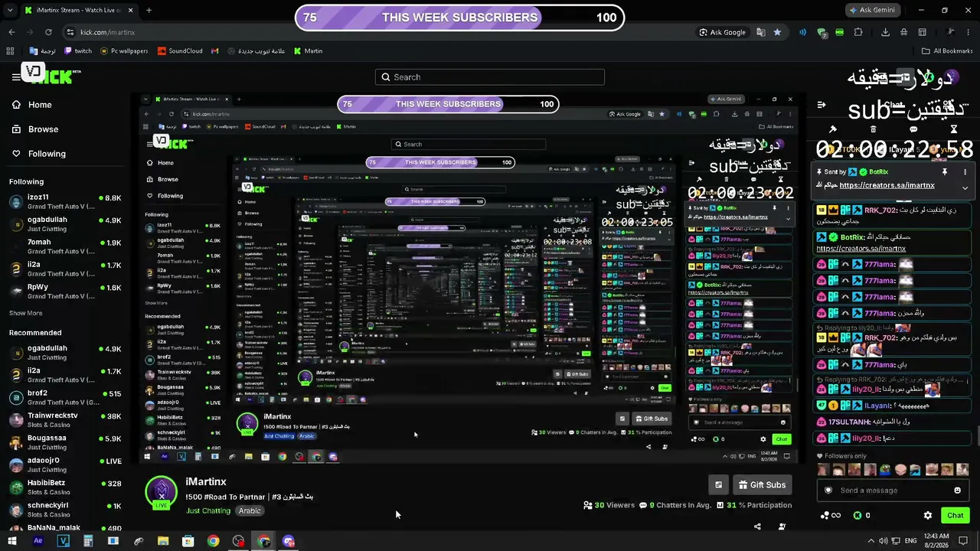The width and height of the screenshot is (980, 551).
Task: Click the icon button left of Gift Subs
Action: click(718, 484)
